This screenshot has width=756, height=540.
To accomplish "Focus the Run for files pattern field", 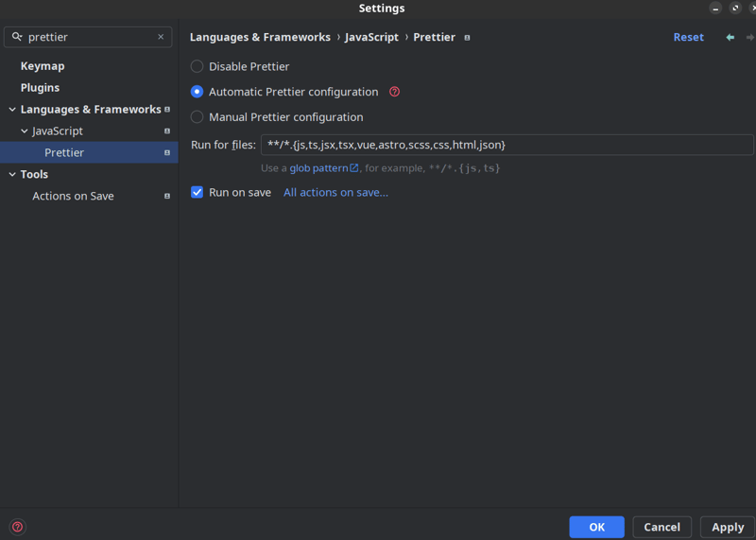I will [507, 145].
